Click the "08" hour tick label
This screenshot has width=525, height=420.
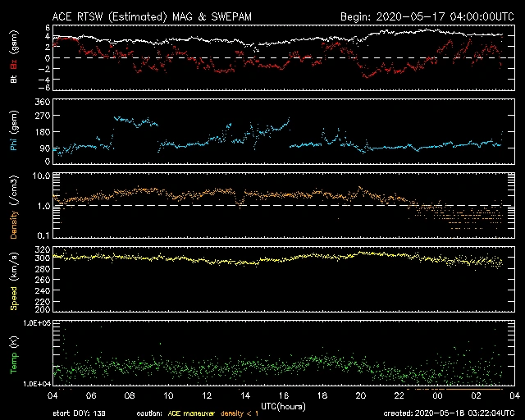[130, 396]
